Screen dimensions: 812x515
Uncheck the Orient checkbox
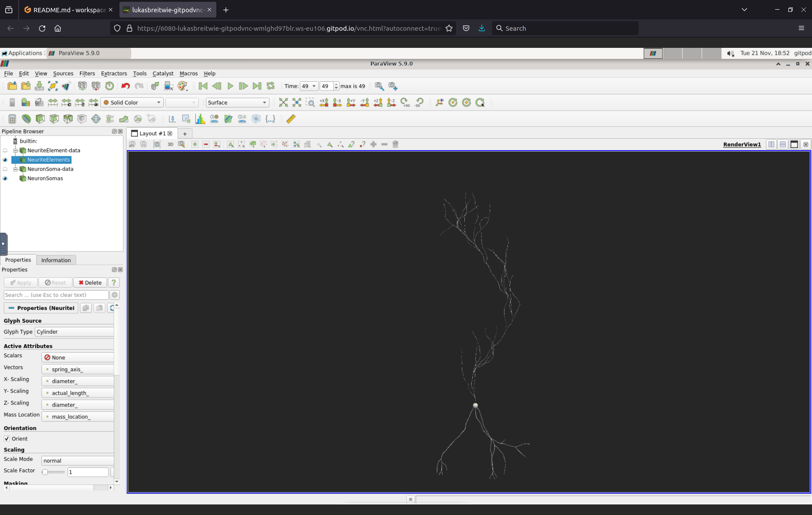click(7, 439)
